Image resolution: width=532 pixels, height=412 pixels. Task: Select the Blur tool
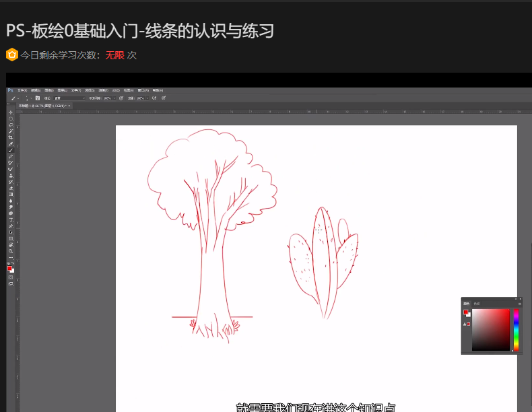coord(11,201)
